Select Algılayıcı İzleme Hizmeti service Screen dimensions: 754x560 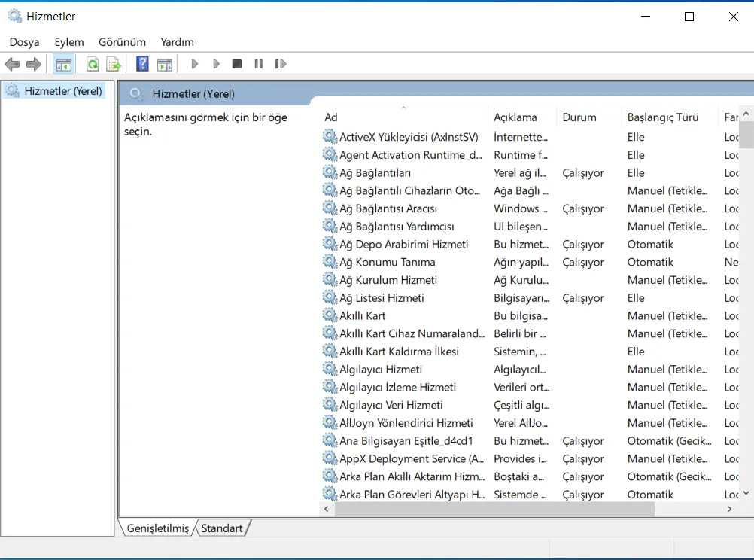pos(397,387)
